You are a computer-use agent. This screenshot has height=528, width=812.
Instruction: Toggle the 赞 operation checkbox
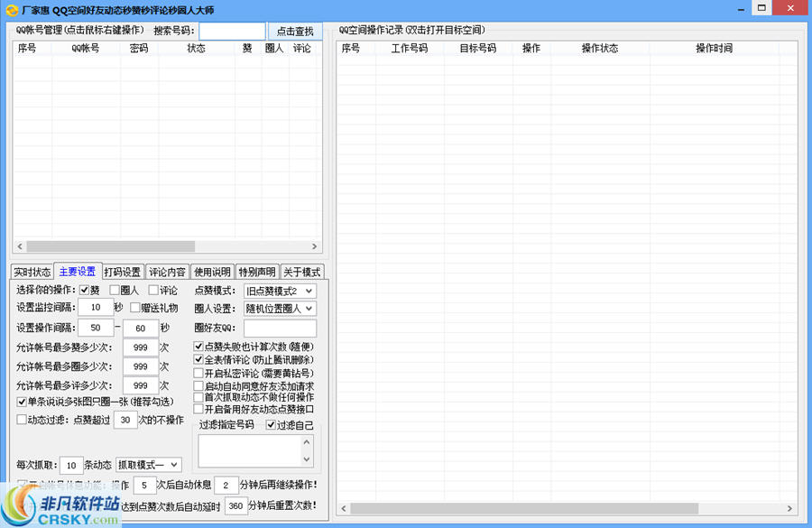85,290
